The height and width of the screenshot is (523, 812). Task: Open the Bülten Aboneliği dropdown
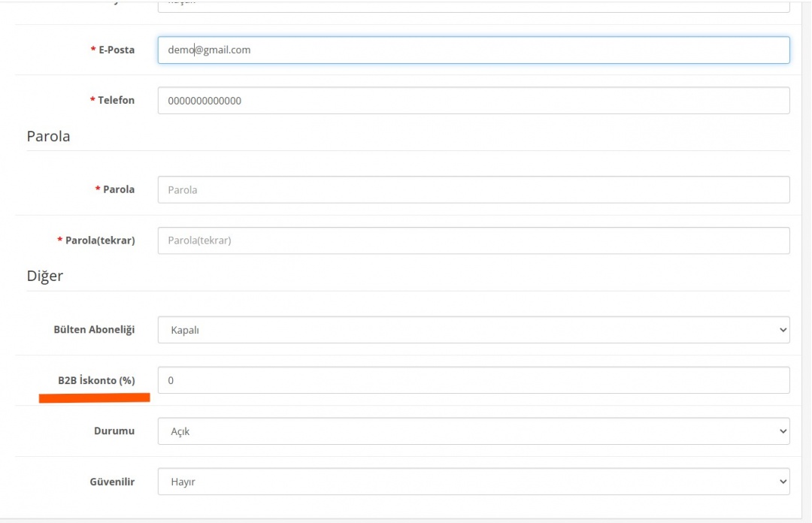click(474, 330)
